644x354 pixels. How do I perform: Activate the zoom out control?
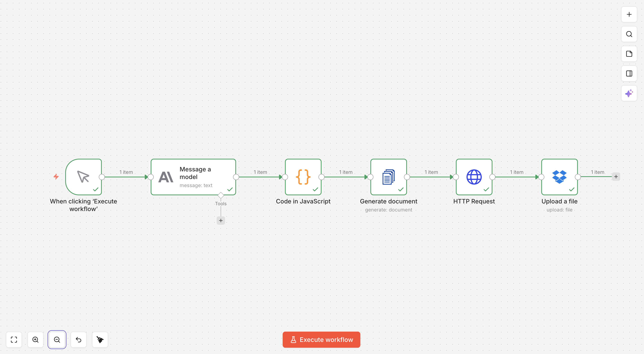coord(57,339)
